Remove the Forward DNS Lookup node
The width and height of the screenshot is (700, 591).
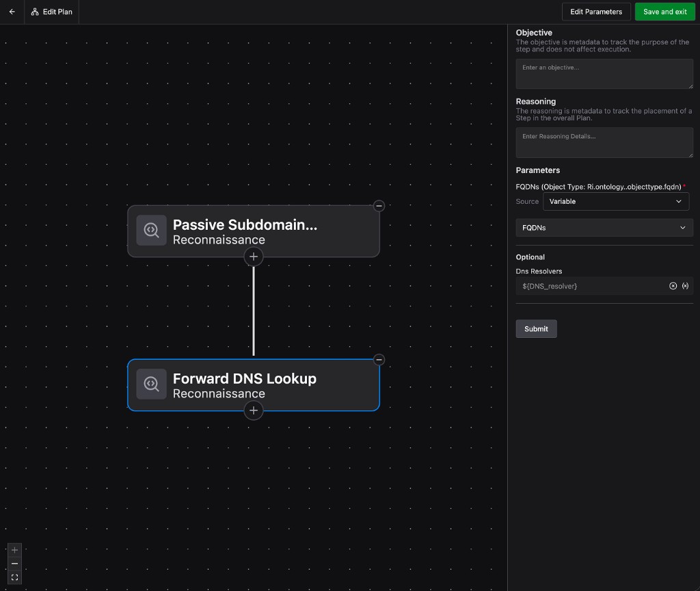(x=379, y=360)
